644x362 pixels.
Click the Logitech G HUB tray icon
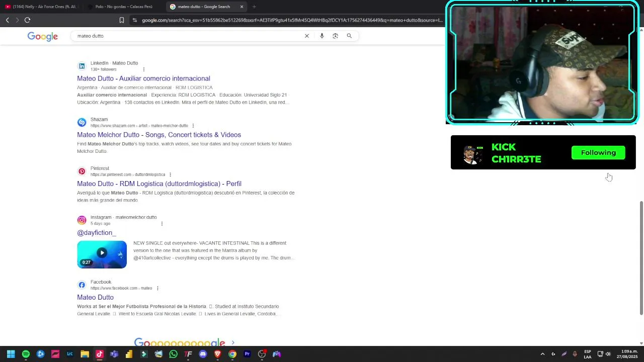(x=553, y=354)
